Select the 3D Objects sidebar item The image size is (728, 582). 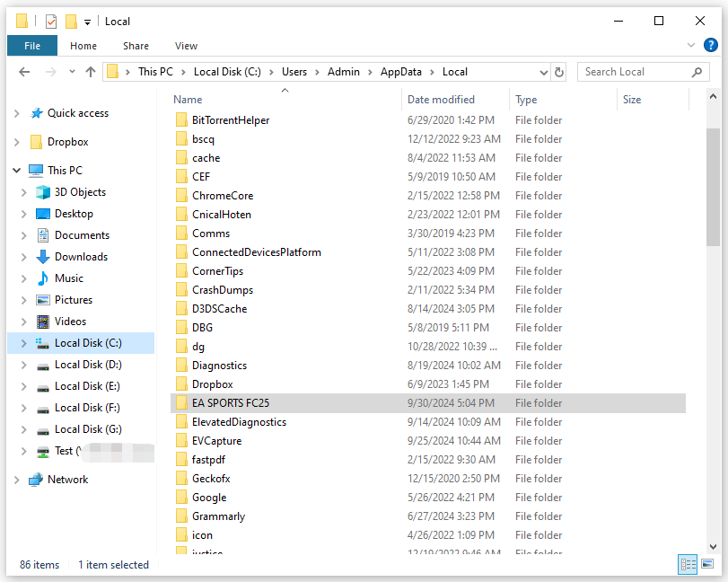tap(80, 192)
